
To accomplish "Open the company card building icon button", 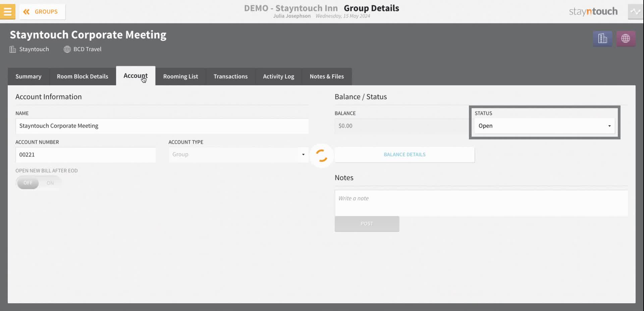I will point(602,39).
